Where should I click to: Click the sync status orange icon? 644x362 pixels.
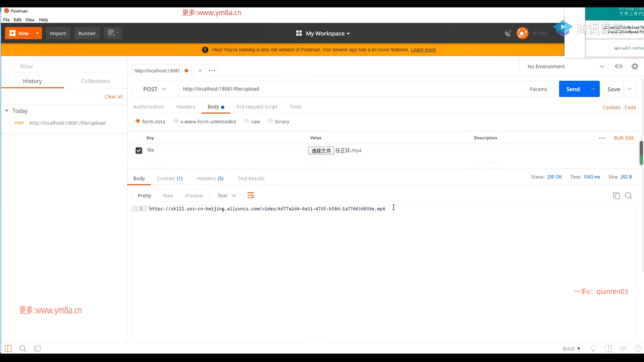pos(522,33)
